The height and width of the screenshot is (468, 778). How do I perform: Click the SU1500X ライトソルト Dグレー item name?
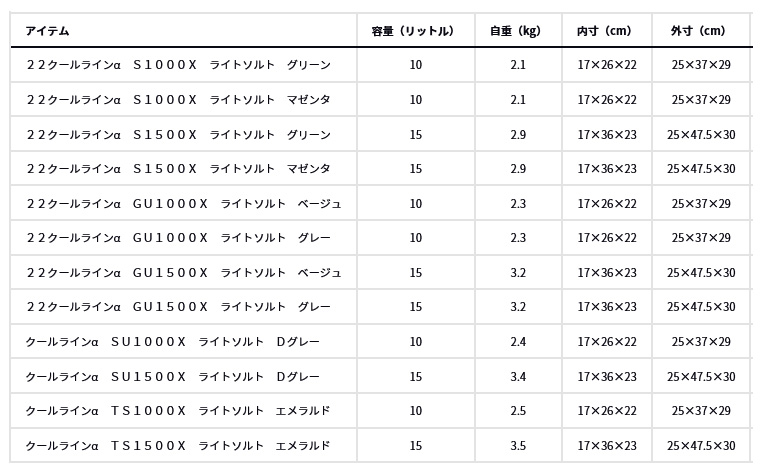[x=173, y=377]
